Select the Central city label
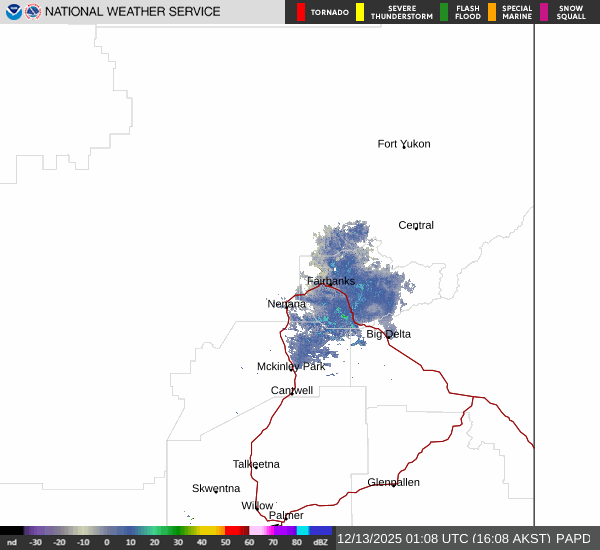Image resolution: width=600 pixels, height=550 pixels. point(416,225)
